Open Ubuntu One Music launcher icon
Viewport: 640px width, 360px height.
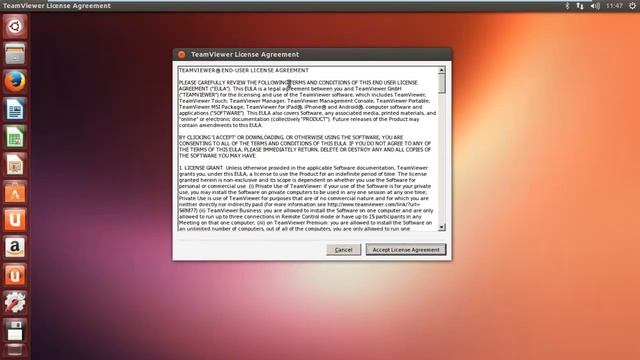pyautogui.click(x=15, y=275)
